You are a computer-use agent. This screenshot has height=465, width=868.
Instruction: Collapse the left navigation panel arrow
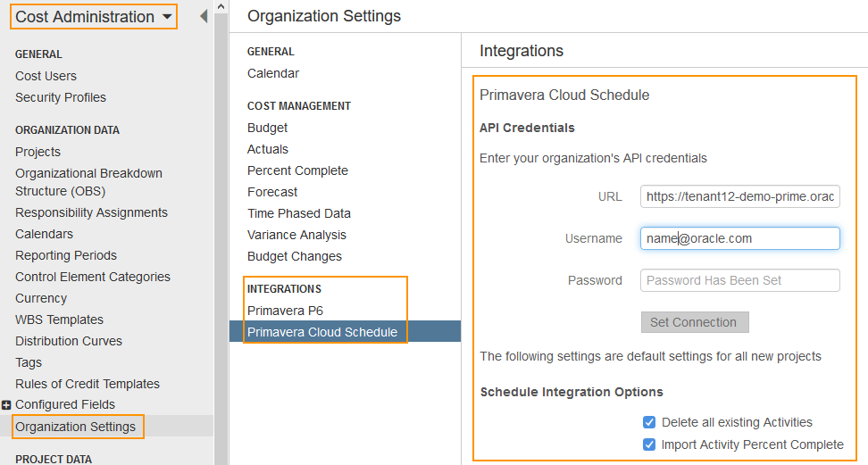(x=204, y=16)
